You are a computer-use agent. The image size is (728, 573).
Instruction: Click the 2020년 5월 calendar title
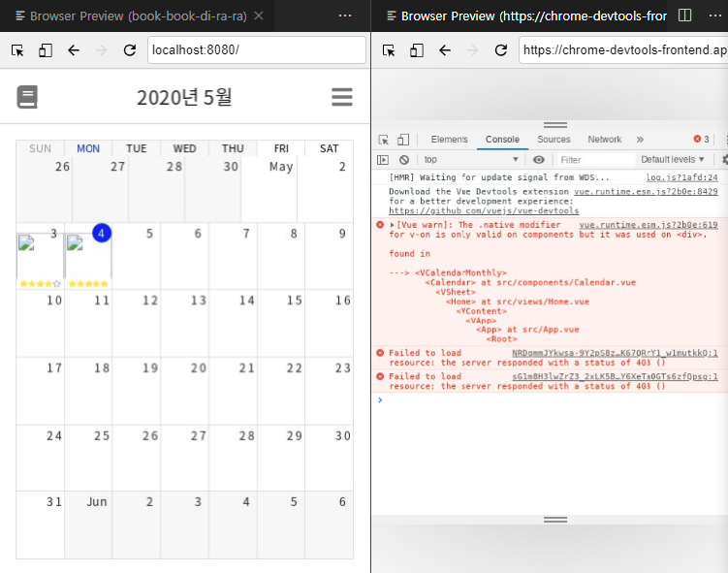pos(184,98)
